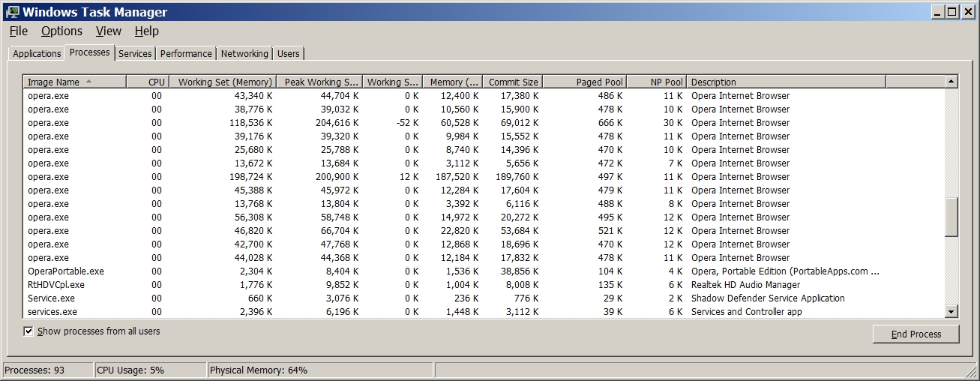Click the 187,520 K memory value

coord(456,177)
